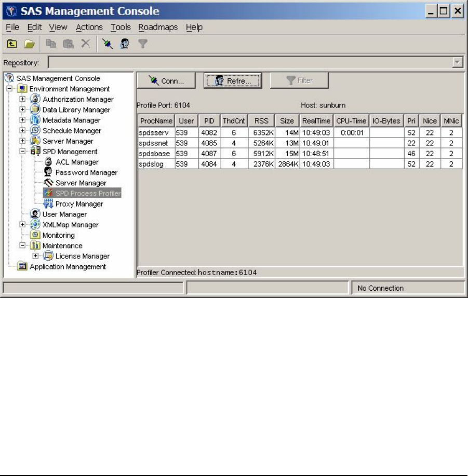Screen dimensions: 468x476
Task: Select the ACL Manager padlock icon
Action: tap(48, 161)
